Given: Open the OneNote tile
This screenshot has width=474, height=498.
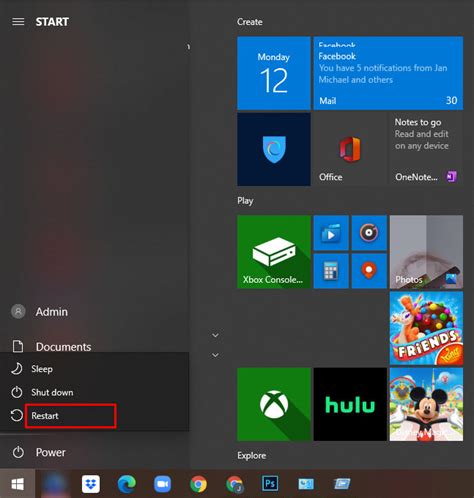Looking at the screenshot, I should coord(426,149).
